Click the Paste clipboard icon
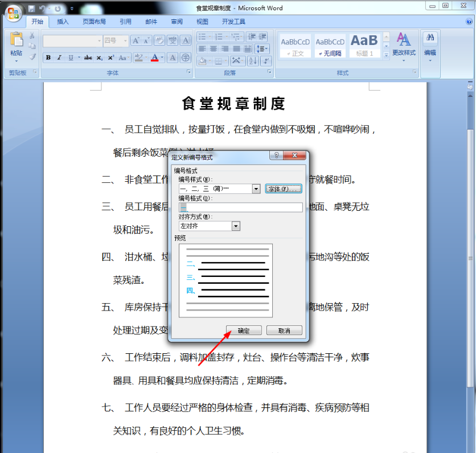Viewport: 476px width, 453px height. 16,40
